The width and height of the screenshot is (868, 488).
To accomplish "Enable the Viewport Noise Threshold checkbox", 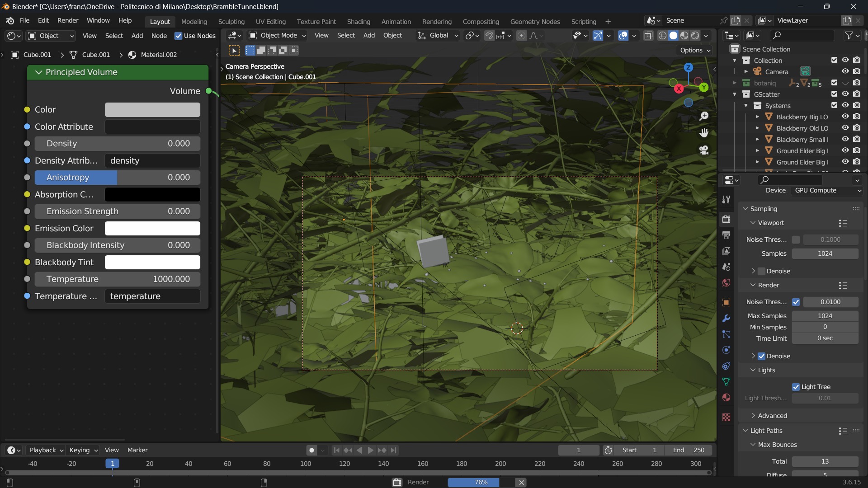I will [796, 239].
